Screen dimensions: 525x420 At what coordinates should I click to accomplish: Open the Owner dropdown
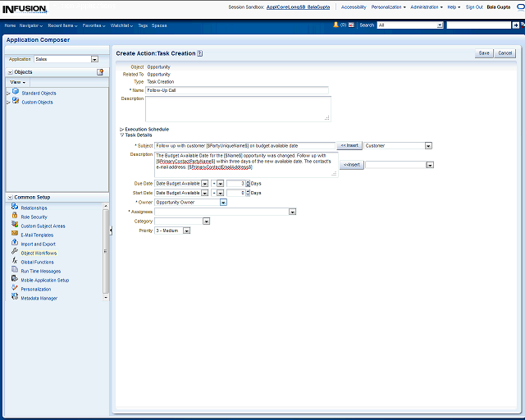223,202
